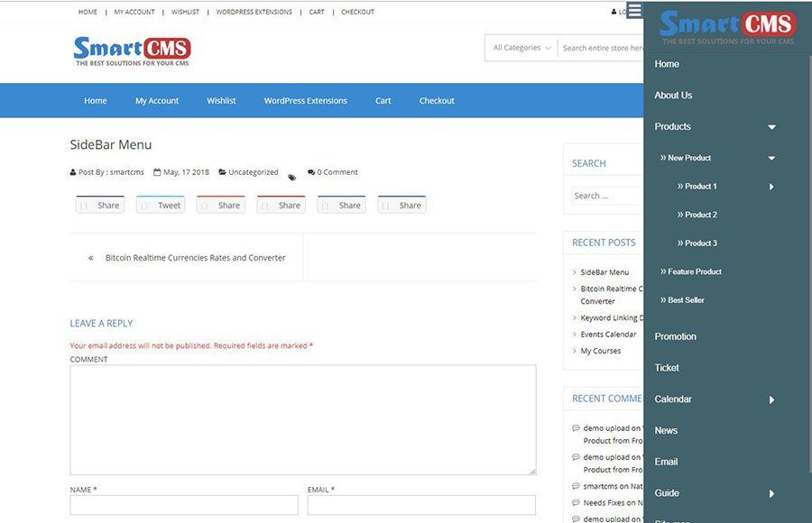The image size is (812, 523).
Task: Open About Us in the sidebar menu
Action: pyautogui.click(x=673, y=96)
